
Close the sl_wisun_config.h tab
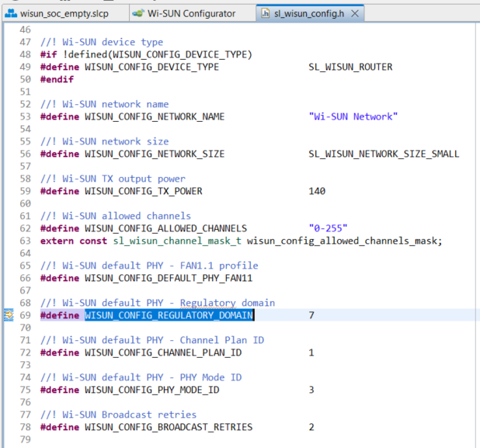[x=355, y=14]
